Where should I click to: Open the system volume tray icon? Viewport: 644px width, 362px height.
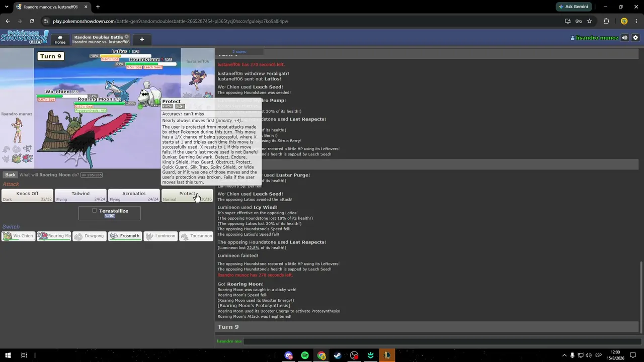589,355
